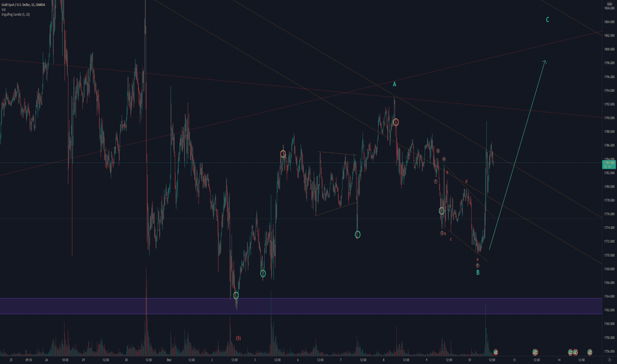Viewport: 617px width, 364px height.
Task: Click the green current price label on the price axis
Action: 609,165
